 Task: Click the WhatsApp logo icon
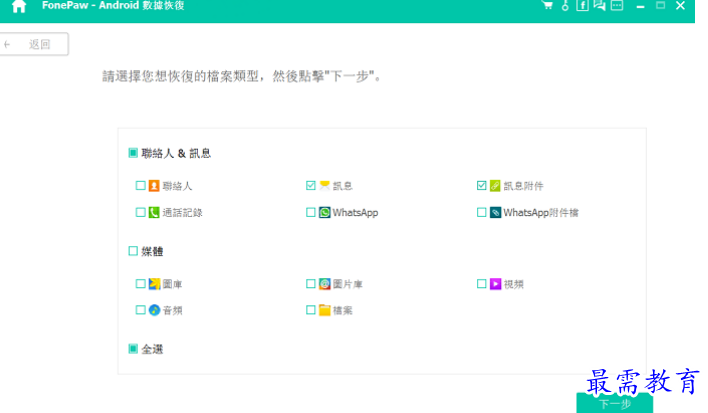(x=325, y=212)
